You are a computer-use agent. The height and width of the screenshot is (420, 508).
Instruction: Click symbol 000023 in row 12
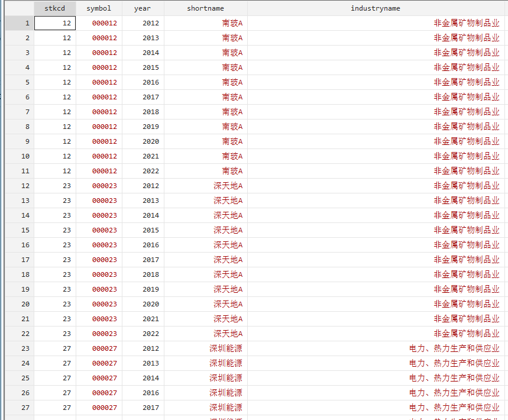[x=104, y=186]
